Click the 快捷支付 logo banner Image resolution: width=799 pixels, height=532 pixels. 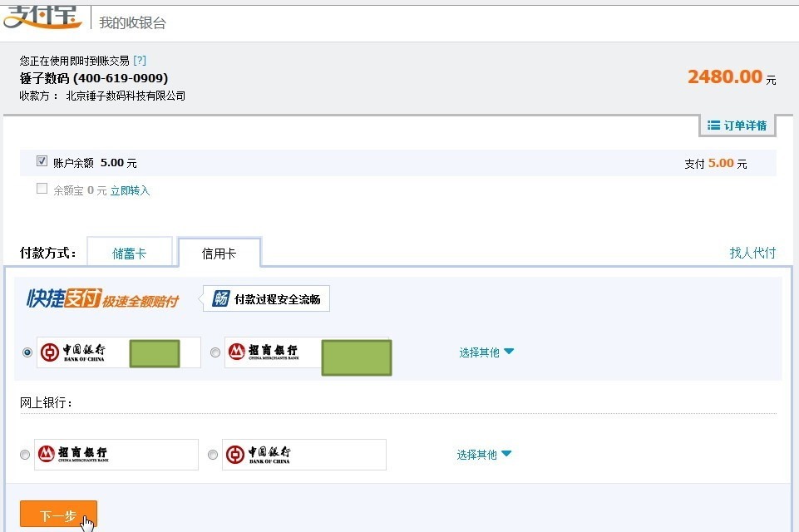[102, 298]
